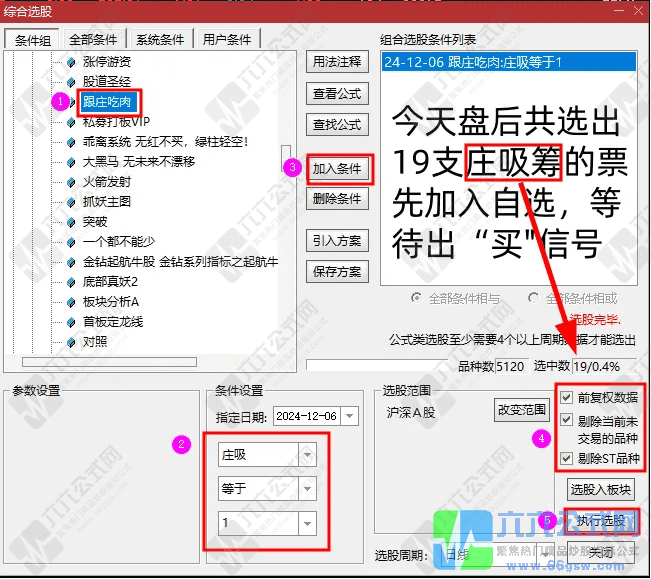Screen dimensions: 651x580
Task: Open the 指定日期 date picker dropdown
Action: click(x=355, y=415)
